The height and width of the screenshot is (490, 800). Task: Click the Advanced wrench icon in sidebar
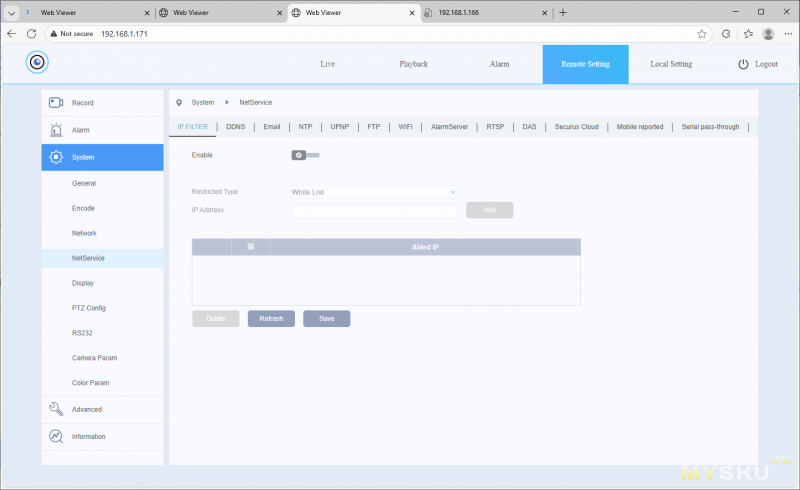56,409
